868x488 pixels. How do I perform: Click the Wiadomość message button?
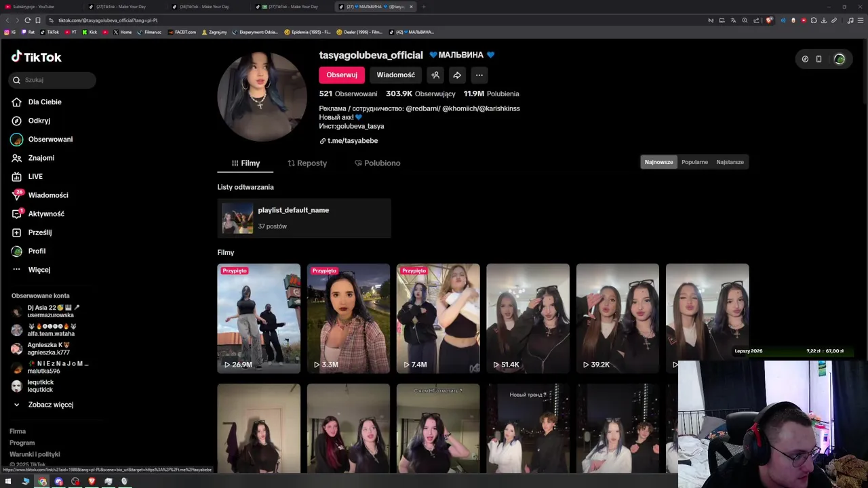coord(396,75)
